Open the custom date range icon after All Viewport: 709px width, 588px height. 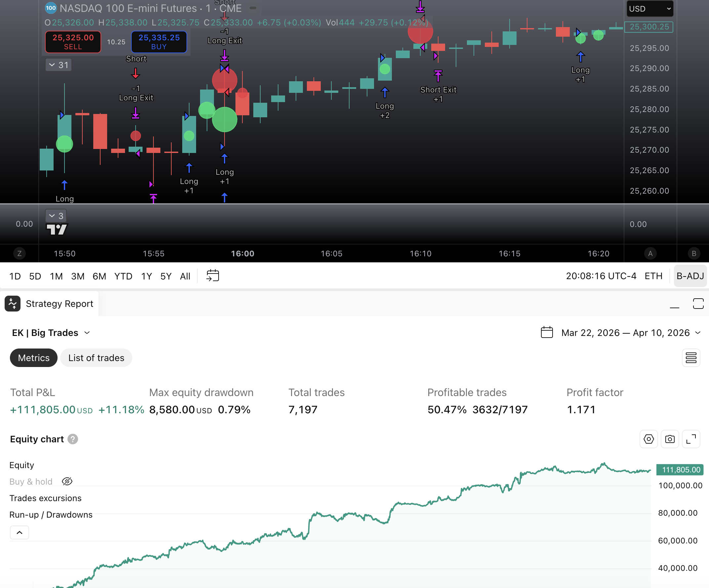pyautogui.click(x=213, y=276)
